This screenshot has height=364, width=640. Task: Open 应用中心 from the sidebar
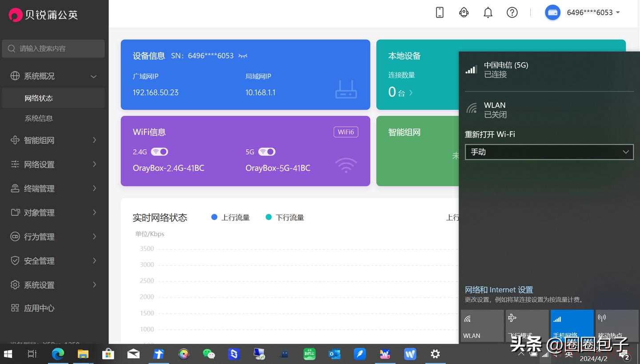click(x=39, y=308)
